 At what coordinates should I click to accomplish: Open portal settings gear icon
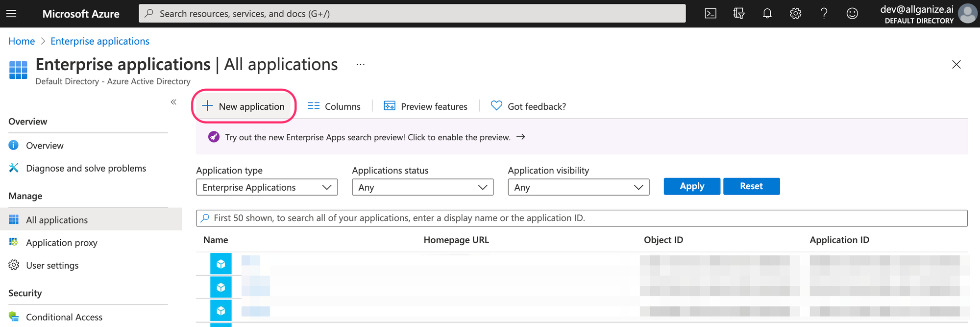tap(796, 14)
